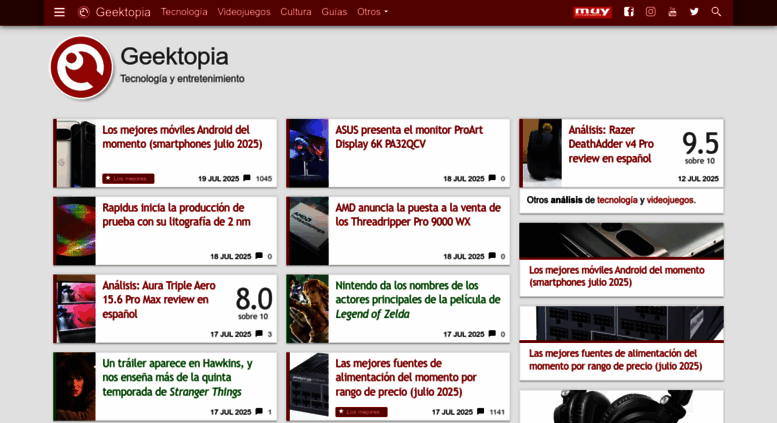Open the YouTube channel icon
Image resolution: width=777 pixels, height=423 pixels.
pyautogui.click(x=672, y=12)
